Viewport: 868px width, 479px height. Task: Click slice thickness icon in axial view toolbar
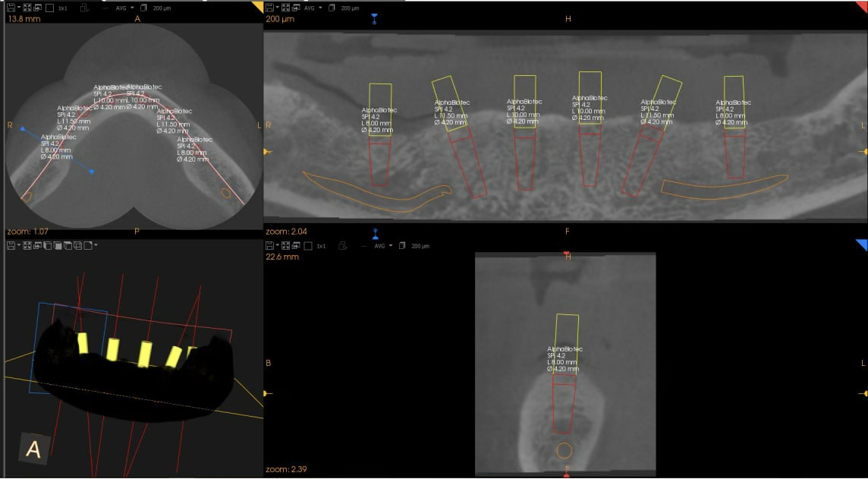click(143, 8)
